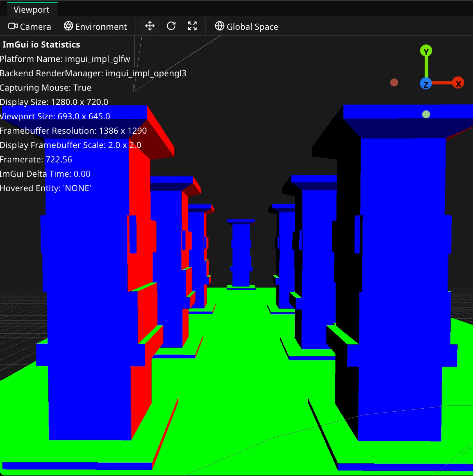Select the translate move gizmo tool
The width and height of the screenshot is (473, 476).
(x=150, y=26)
